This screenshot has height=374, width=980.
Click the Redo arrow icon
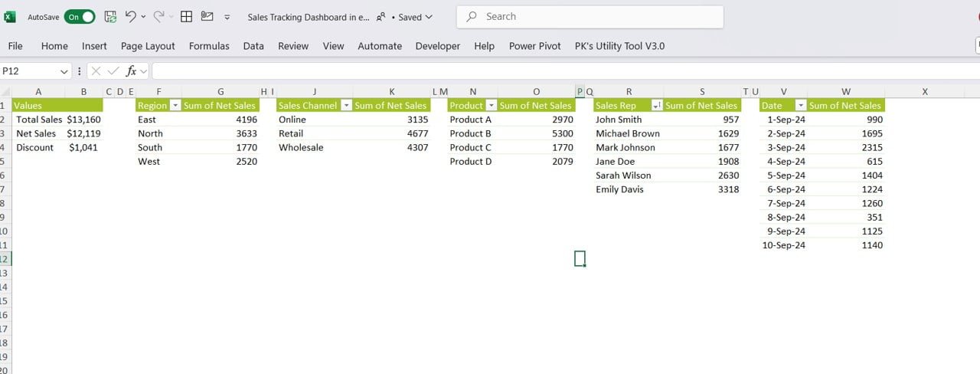(158, 16)
